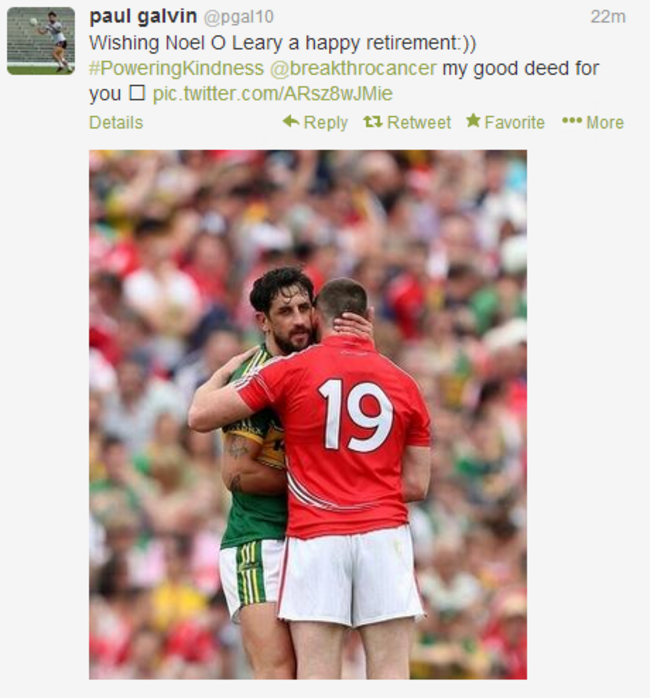
Task: Expand the tweet Details
Action: pos(116,123)
